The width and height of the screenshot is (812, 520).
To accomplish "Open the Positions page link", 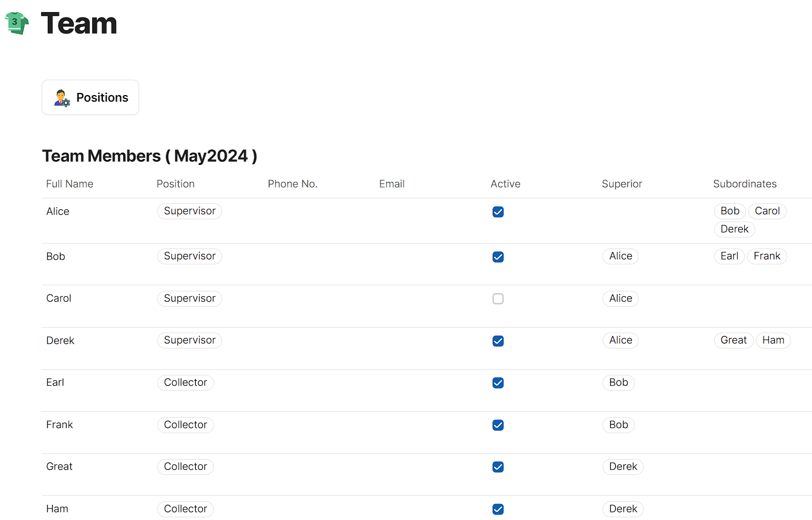I will [102, 98].
